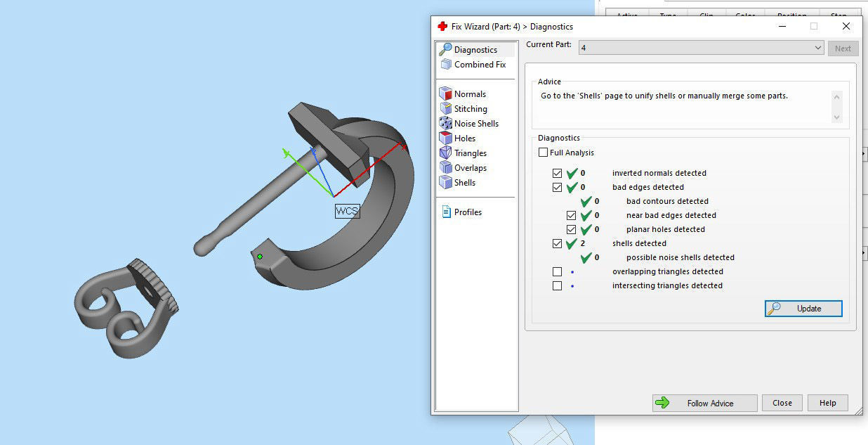The height and width of the screenshot is (445, 868).
Task: Enable overlapping triangles detected checkbox
Action: point(558,271)
